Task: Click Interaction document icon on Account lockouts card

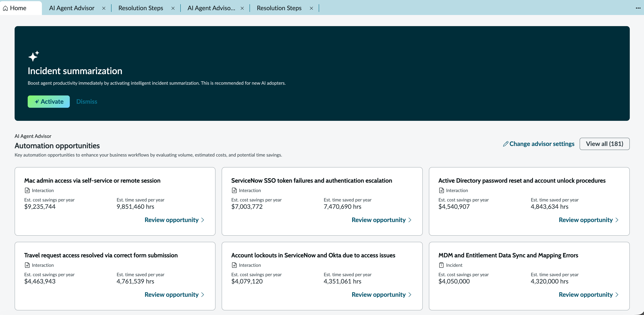Action: 234,265
